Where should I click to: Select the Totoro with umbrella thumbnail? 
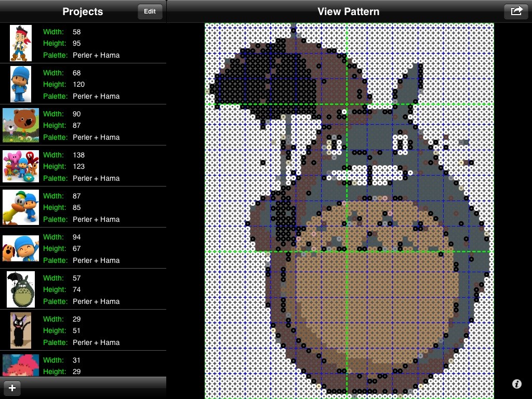tap(21, 289)
